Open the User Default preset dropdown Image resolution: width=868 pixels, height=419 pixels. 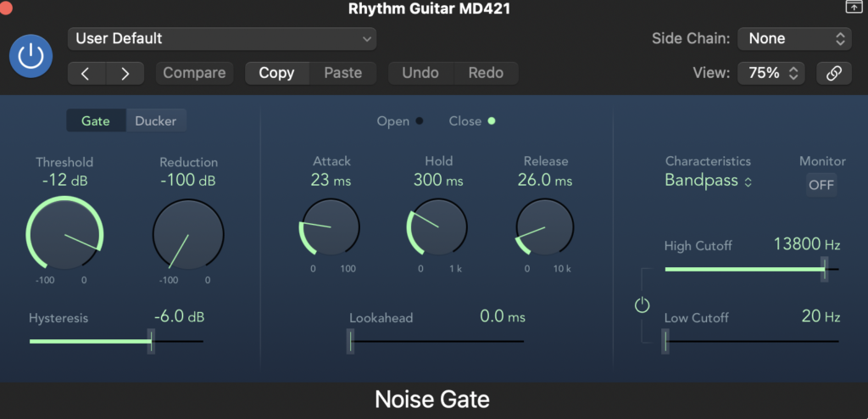tap(222, 38)
